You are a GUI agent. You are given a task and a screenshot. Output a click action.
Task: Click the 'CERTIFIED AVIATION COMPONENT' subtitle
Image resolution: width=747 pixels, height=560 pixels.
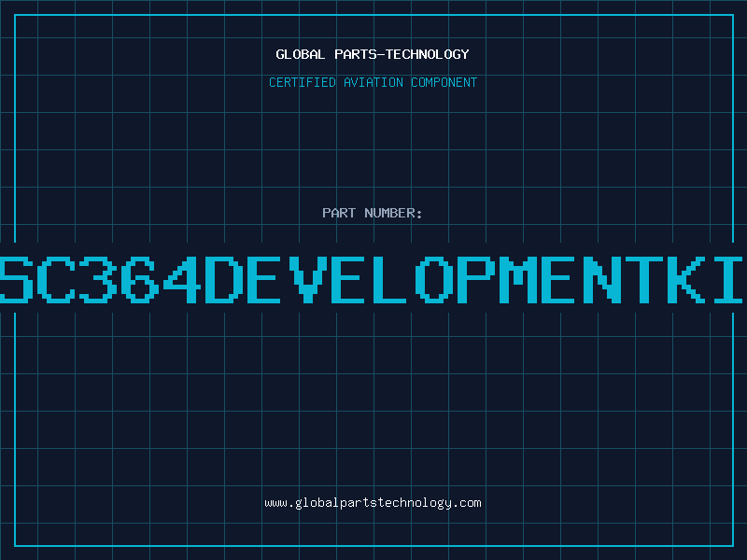pyautogui.click(x=373, y=82)
